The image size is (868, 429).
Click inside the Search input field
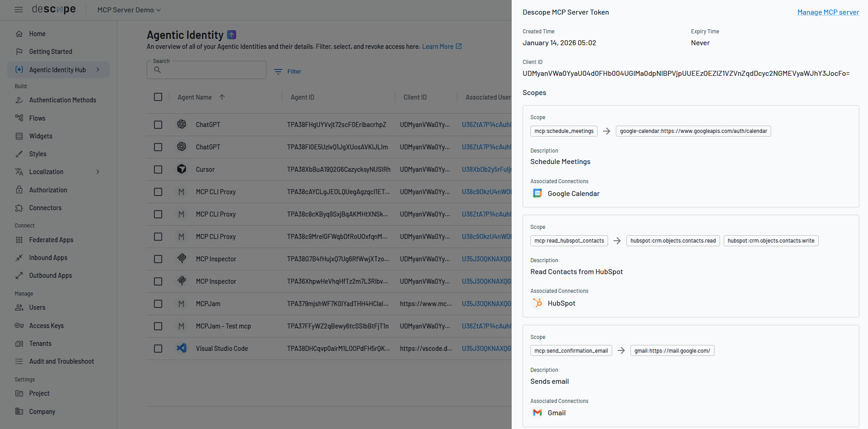206,69
